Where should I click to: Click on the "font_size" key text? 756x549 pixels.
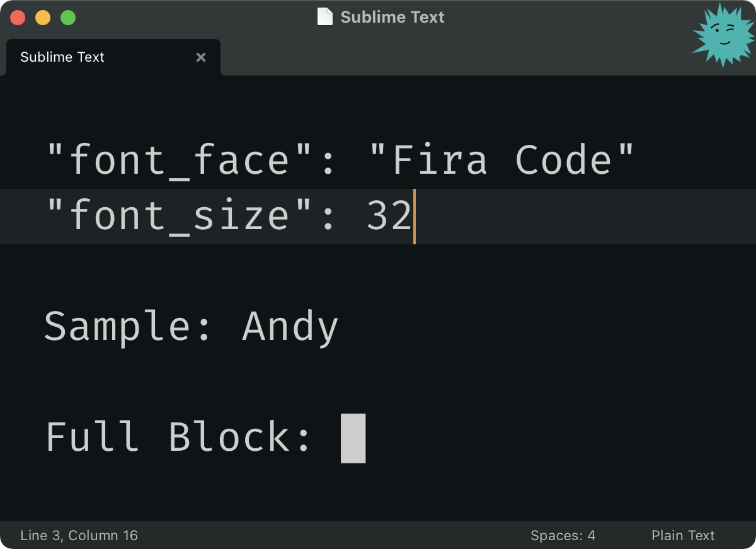point(179,217)
